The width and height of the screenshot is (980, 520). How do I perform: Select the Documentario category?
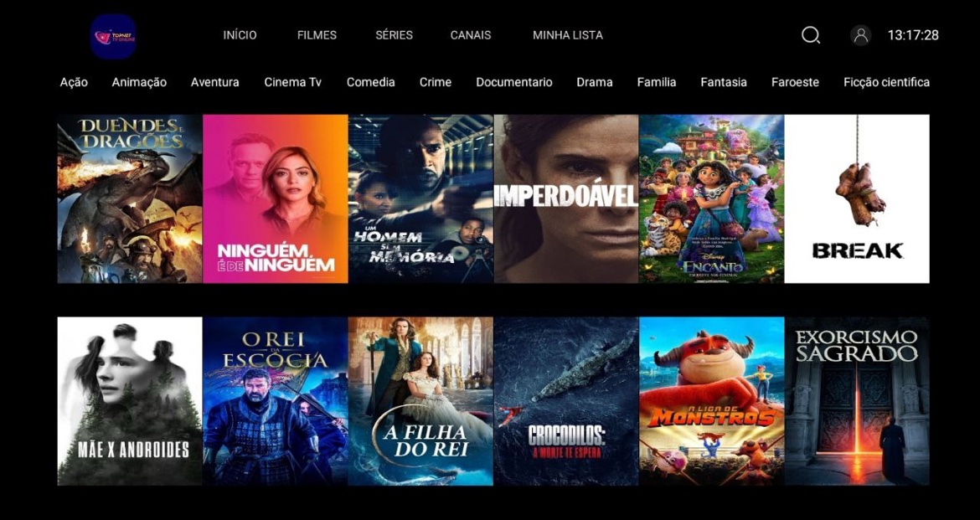tap(514, 82)
